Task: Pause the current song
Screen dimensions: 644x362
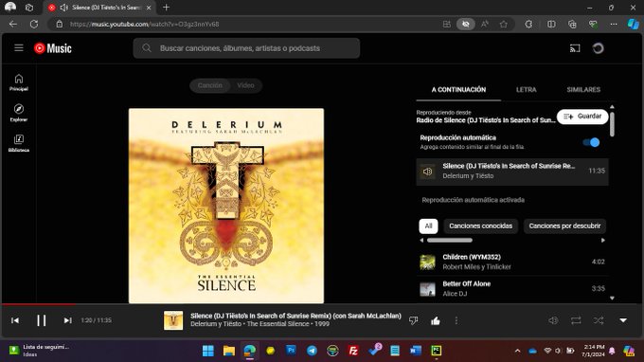Action: (41, 320)
